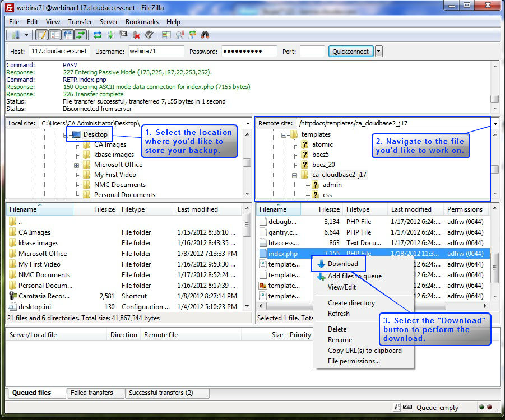
Task: Expand the Microsoft Office tree node
Action: [77, 165]
